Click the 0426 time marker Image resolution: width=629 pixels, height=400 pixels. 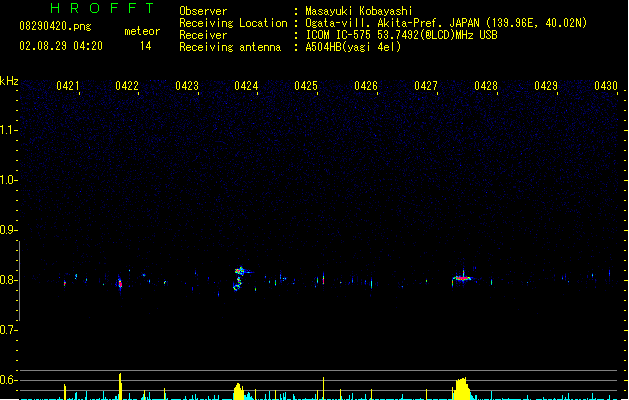pyautogui.click(x=366, y=86)
